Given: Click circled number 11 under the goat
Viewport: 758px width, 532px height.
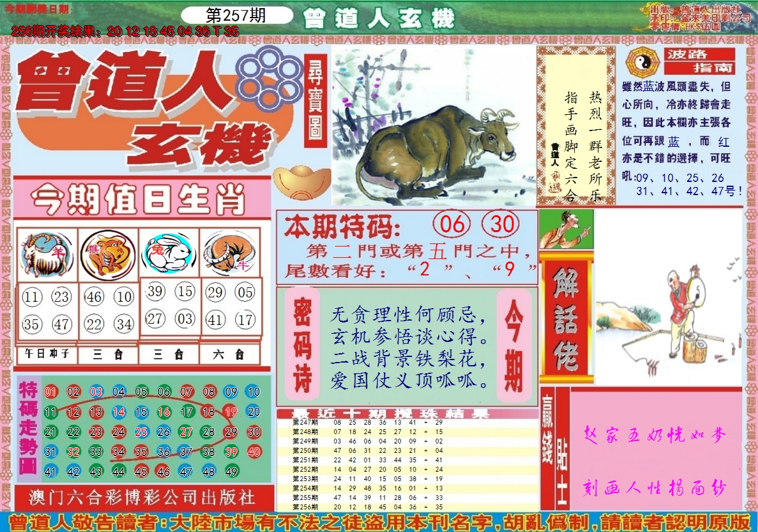Looking at the screenshot, I should pyautogui.click(x=32, y=297).
